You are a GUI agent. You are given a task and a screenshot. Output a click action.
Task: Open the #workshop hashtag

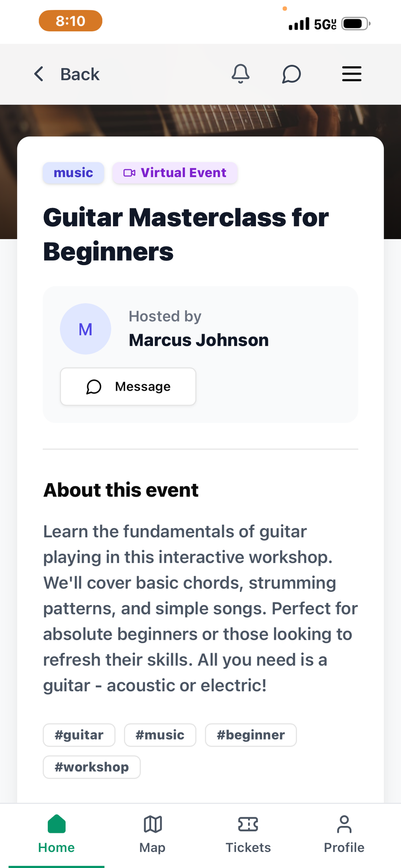92,767
